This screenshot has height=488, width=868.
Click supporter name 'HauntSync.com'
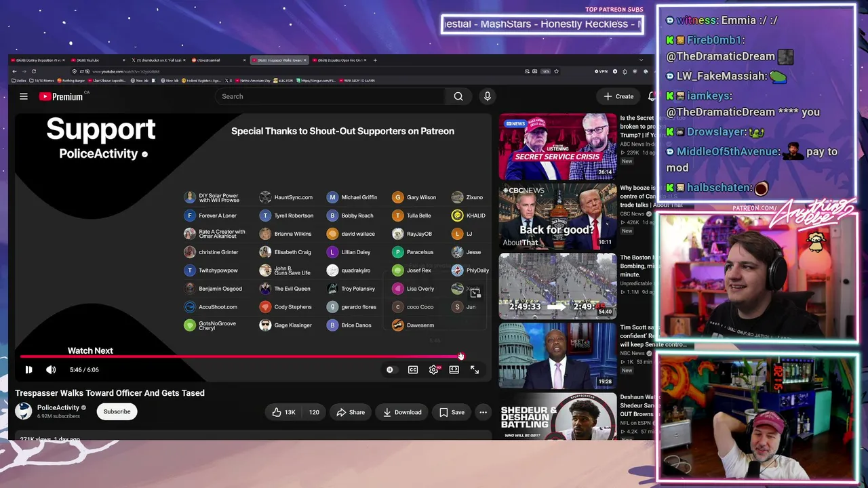pyautogui.click(x=293, y=197)
